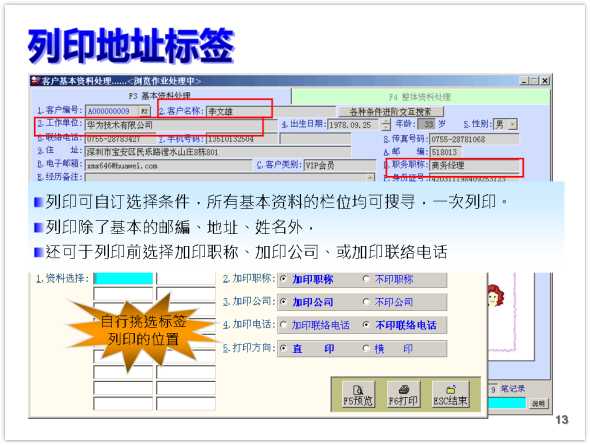Image resolution: width=590 pixels, height=445 pixels.
Task: Click the F5预览 preview icon button
Action: tap(358, 395)
